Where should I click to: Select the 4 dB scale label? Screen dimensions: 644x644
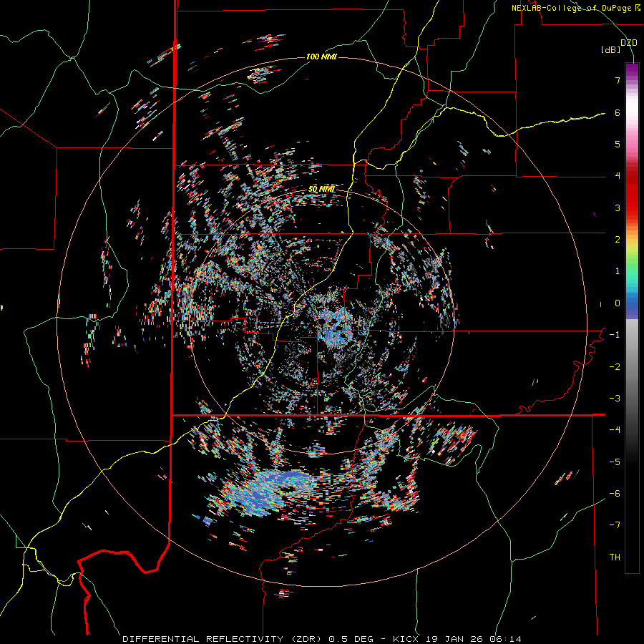pyautogui.click(x=618, y=176)
